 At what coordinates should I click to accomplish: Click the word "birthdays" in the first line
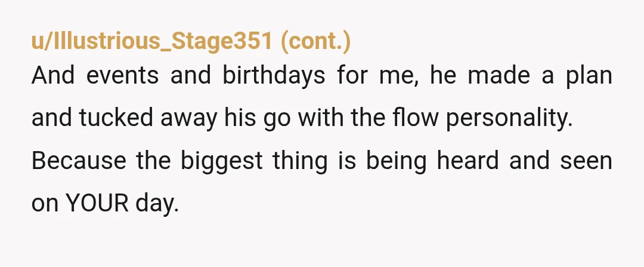274,76
